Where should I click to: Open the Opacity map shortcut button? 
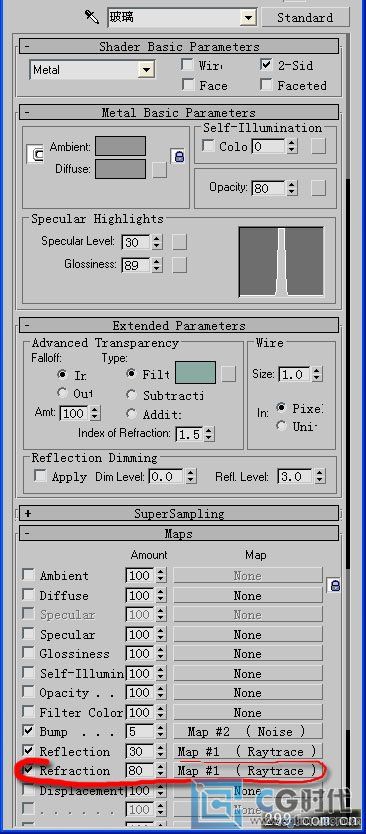pyautogui.click(x=319, y=188)
